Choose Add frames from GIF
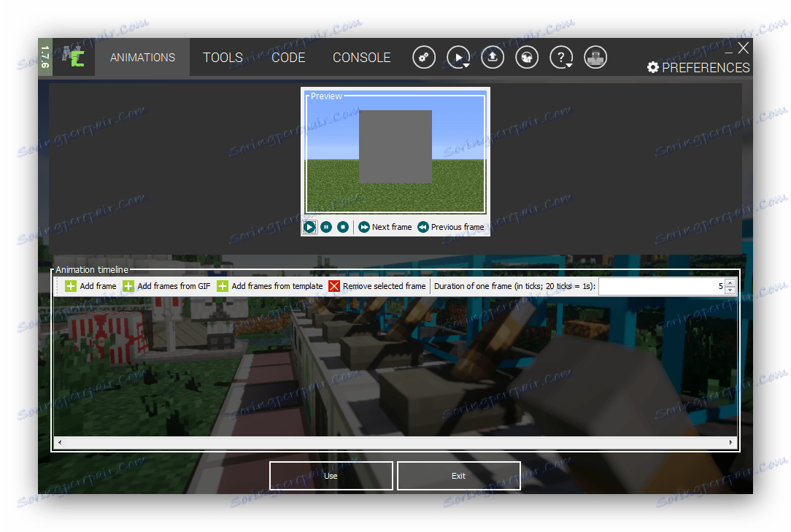 pyautogui.click(x=166, y=286)
